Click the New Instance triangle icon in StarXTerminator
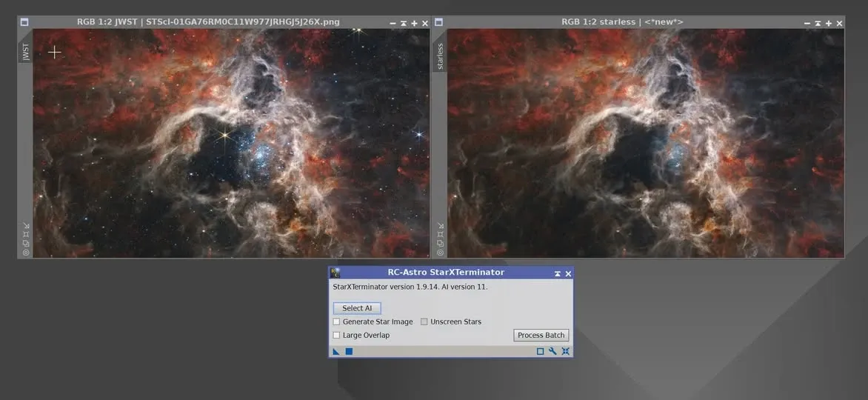Viewport: 868px width, 400px height. pos(336,351)
